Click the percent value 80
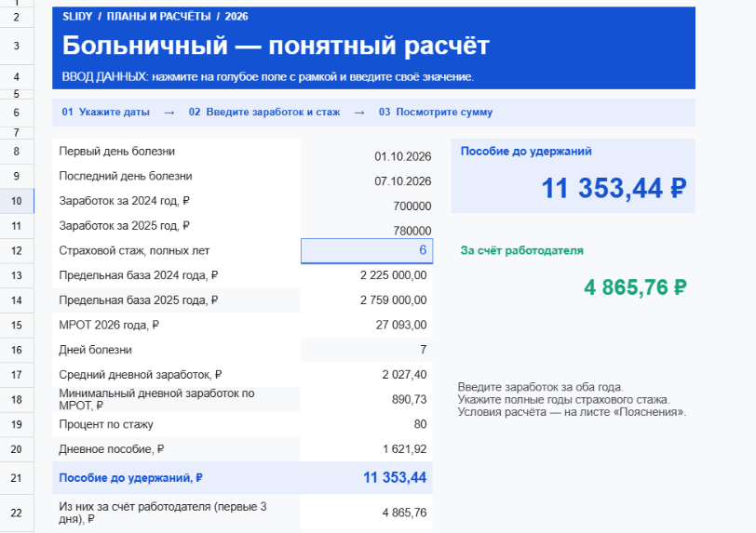 (x=421, y=424)
